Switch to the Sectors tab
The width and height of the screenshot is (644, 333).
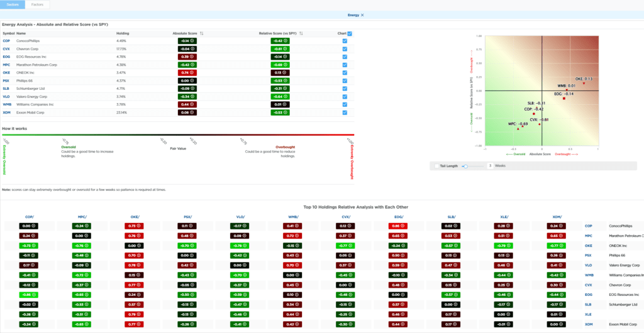pos(13,4)
